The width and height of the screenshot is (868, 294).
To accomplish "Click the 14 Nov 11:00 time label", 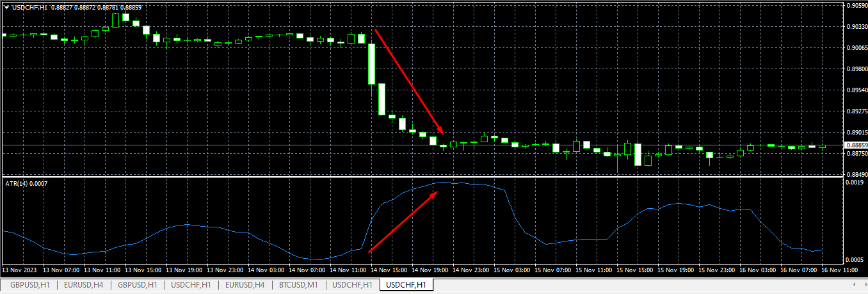I will (x=350, y=270).
